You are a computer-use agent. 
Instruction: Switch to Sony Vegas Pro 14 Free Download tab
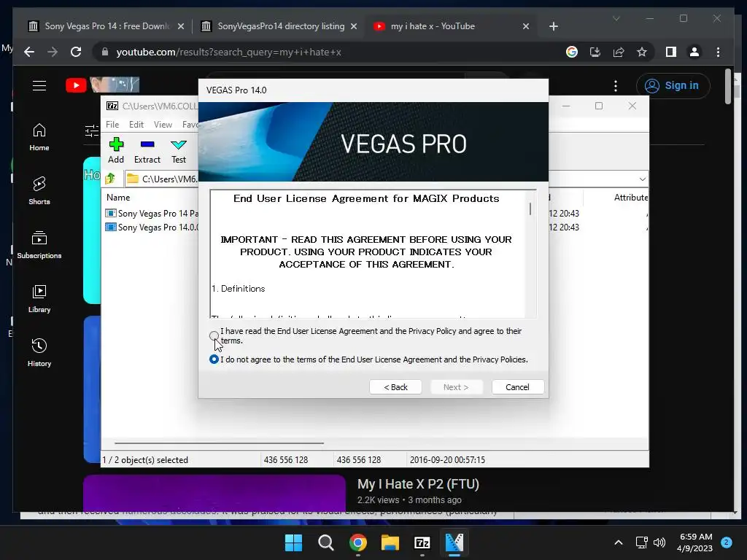[107, 26]
